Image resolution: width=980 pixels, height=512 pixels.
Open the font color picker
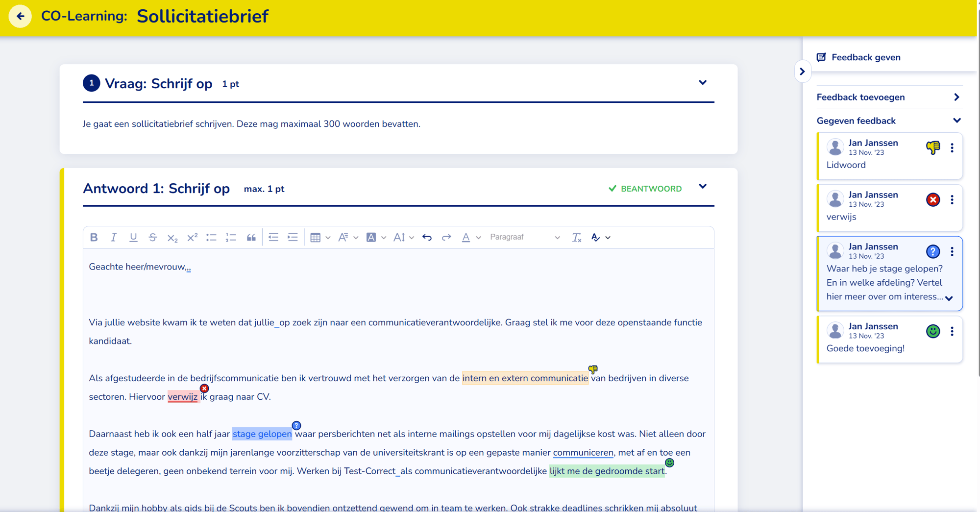point(466,237)
